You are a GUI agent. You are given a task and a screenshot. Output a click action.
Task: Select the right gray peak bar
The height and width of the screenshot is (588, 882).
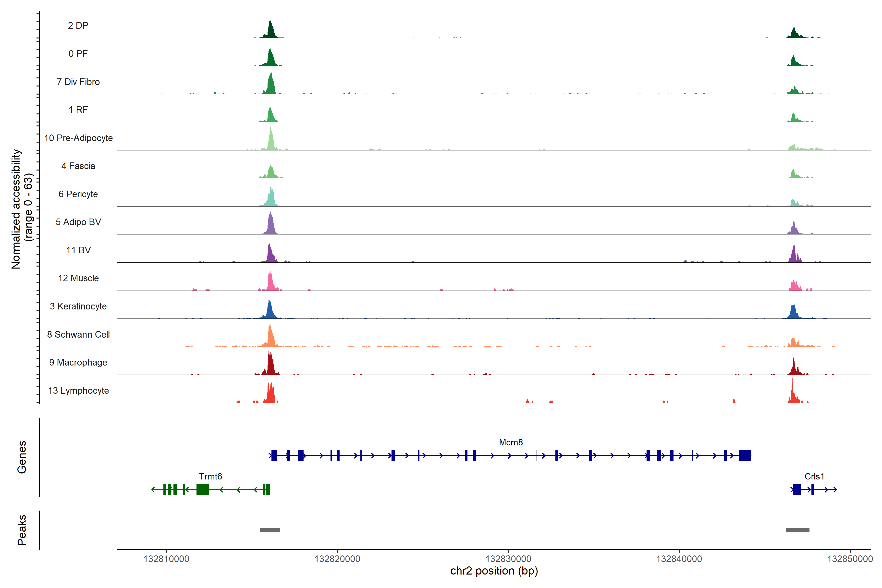coord(797,530)
